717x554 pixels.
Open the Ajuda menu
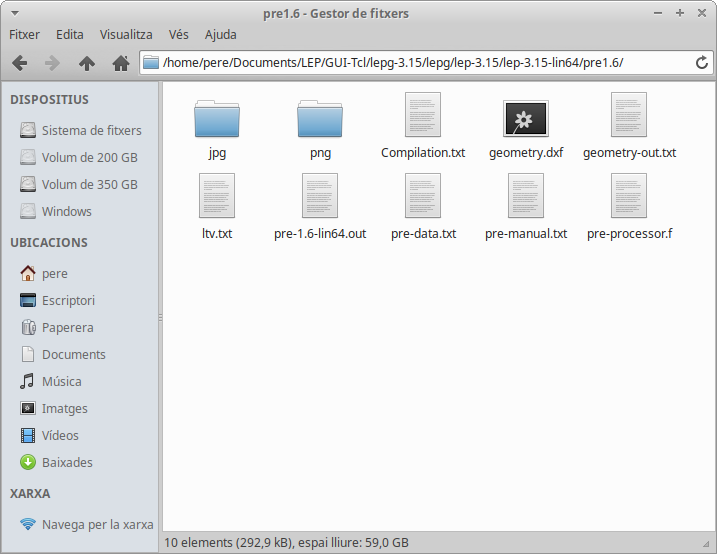point(220,34)
